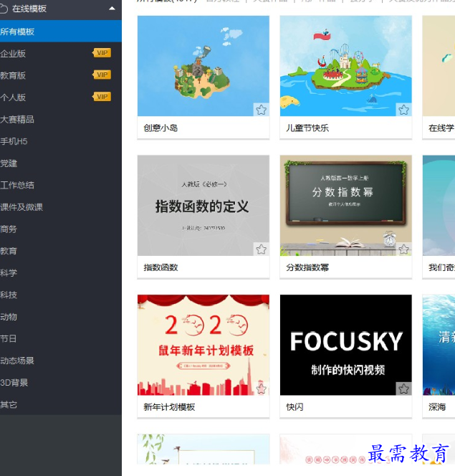Image resolution: width=455 pixels, height=476 pixels.
Task: Select 商务 category
Action: tap(9, 229)
